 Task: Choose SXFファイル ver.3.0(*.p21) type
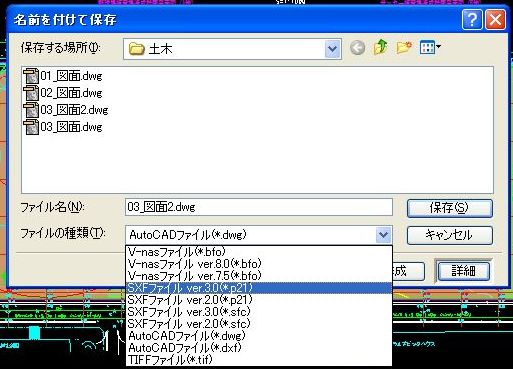coord(259,288)
